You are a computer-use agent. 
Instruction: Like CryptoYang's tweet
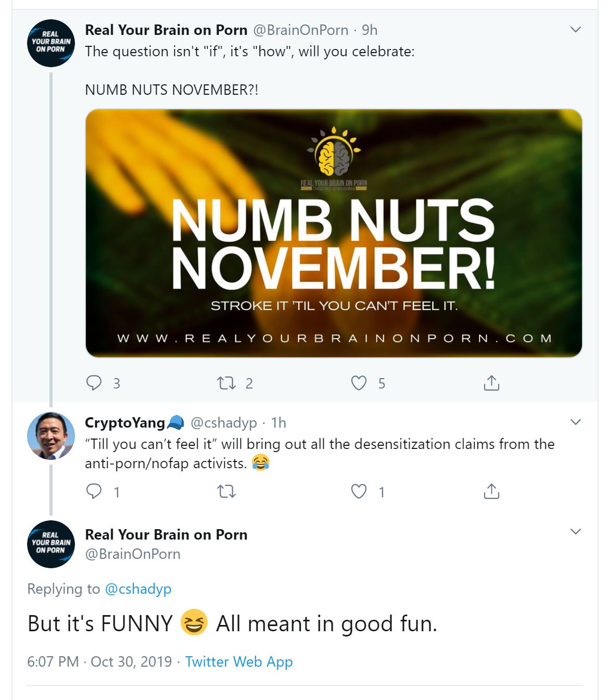(x=359, y=492)
